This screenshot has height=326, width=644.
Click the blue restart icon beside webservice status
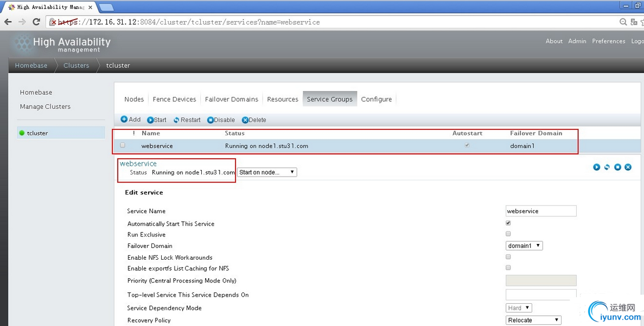click(x=607, y=167)
